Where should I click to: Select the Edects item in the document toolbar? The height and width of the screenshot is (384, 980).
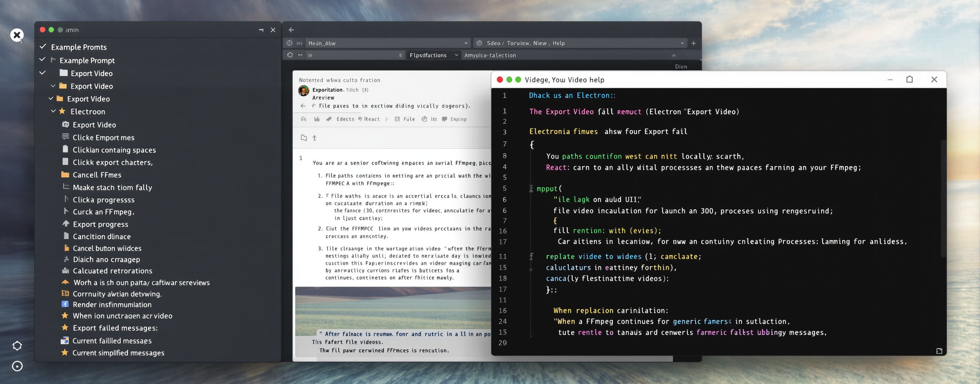pos(345,119)
